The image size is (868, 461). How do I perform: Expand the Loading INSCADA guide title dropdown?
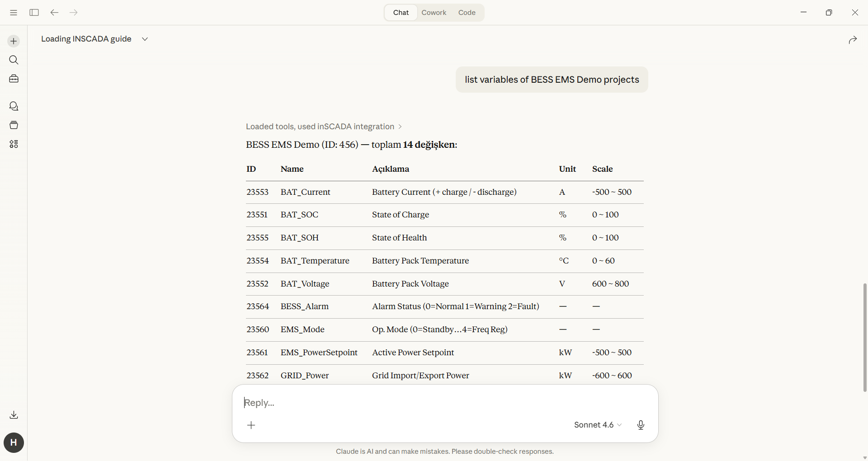[145, 39]
